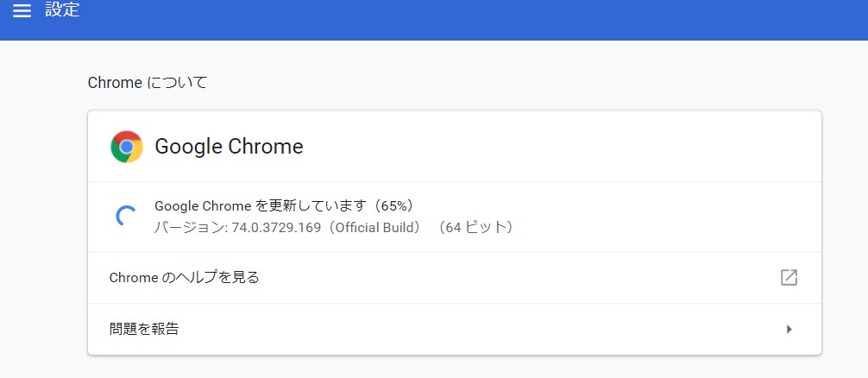
Task: Click the '(64 ビット)' text
Action: tap(476, 228)
